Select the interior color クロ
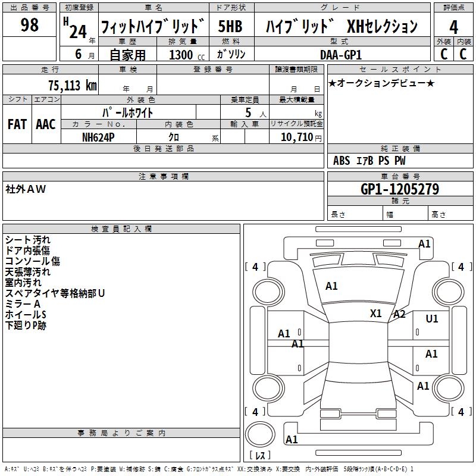This screenshot has width=476, height=476. (174, 137)
